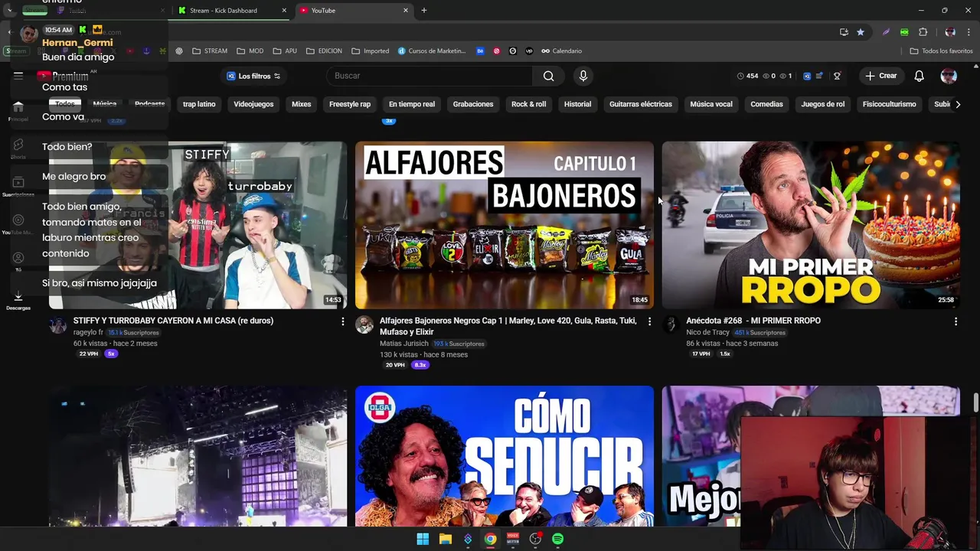Screen dimensions: 980x551
Task: Open the YouTube account avatar menu
Action: coord(949,76)
